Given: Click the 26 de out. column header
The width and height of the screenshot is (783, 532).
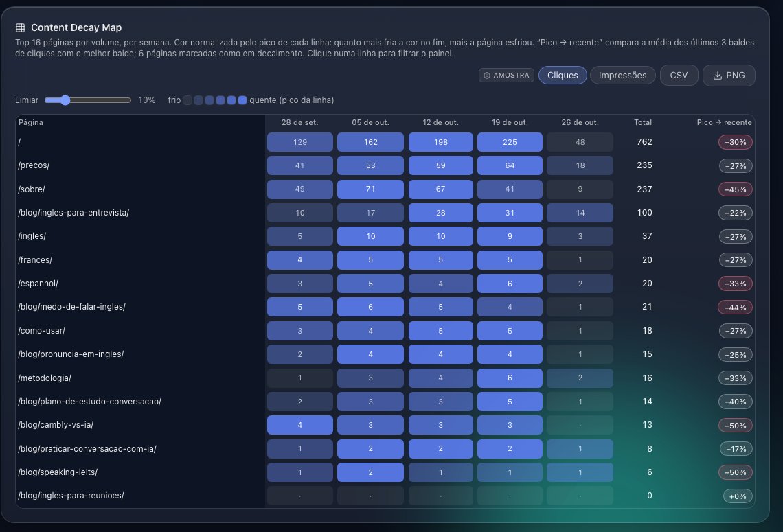Looking at the screenshot, I should point(580,122).
